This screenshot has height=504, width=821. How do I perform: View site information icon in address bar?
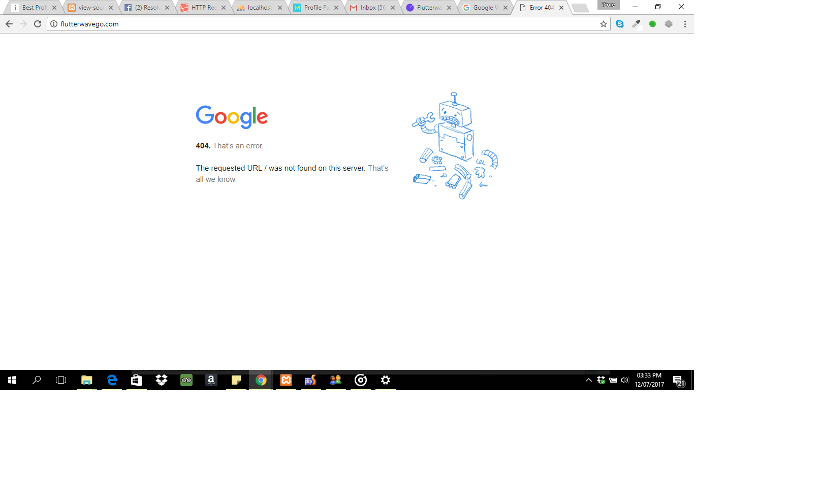pyautogui.click(x=54, y=24)
